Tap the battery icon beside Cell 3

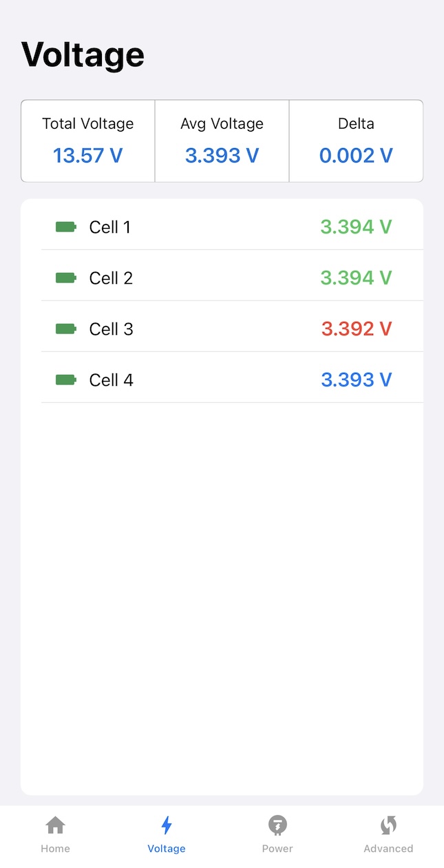pos(66,329)
